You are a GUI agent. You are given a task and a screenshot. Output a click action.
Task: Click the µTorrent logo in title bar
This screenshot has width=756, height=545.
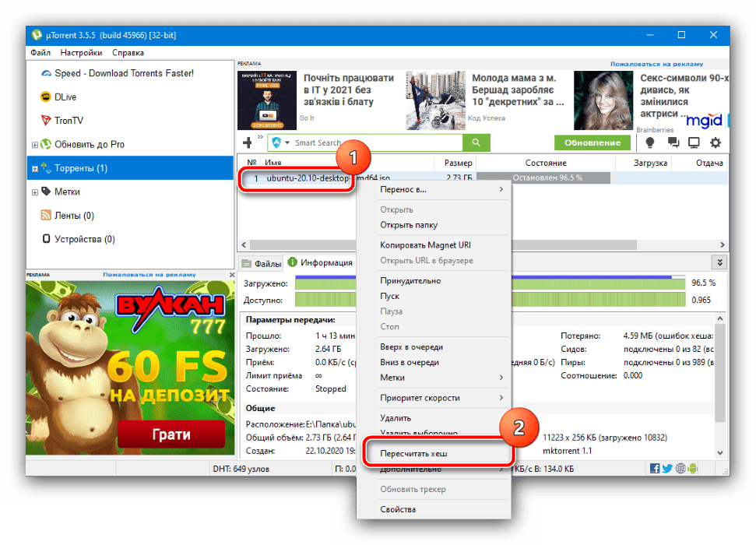[x=37, y=35]
